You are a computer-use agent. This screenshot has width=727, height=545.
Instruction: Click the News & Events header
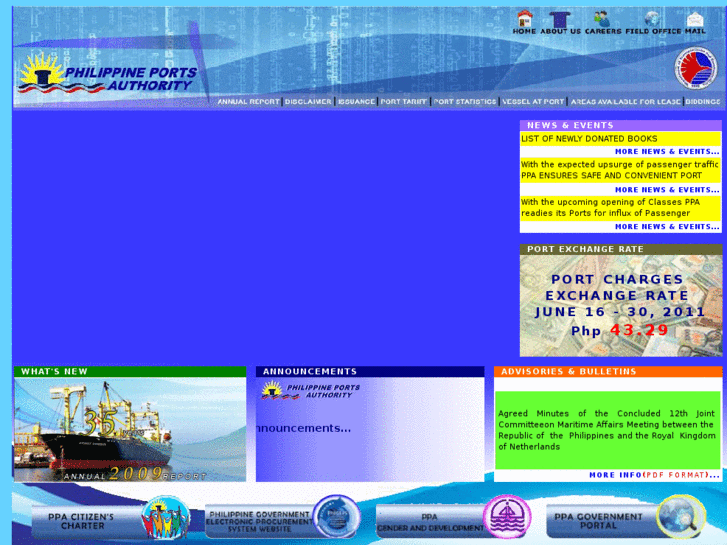point(621,125)
